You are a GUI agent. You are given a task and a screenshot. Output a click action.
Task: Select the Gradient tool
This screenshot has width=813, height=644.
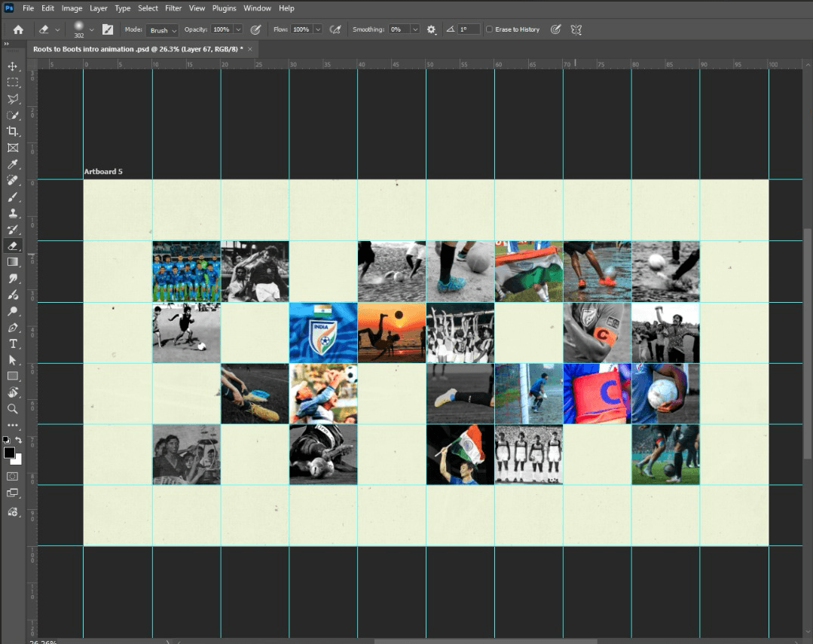pyautogui.click(x=13, y=262)
